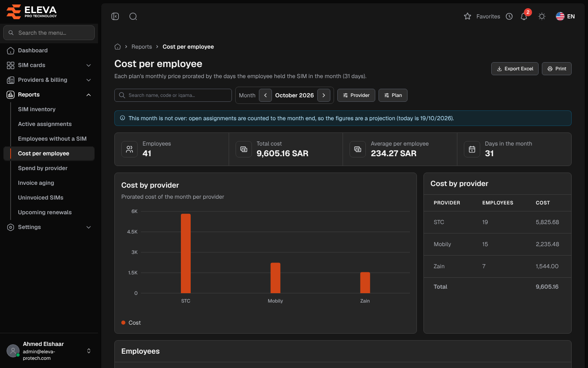Click the PROVIDER column header
The width and height of the screenshot is (588, 368).
(x=447, y=203)
